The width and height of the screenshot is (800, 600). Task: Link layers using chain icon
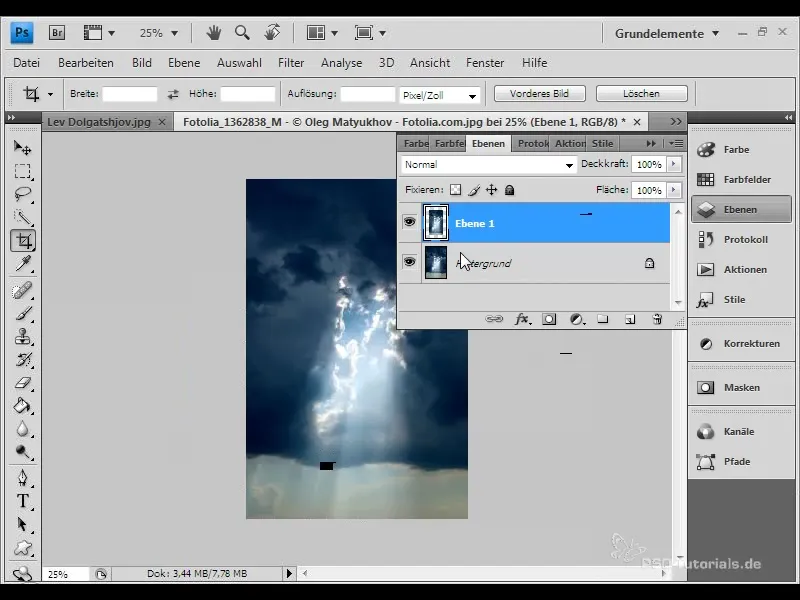(x=493, y=319)
